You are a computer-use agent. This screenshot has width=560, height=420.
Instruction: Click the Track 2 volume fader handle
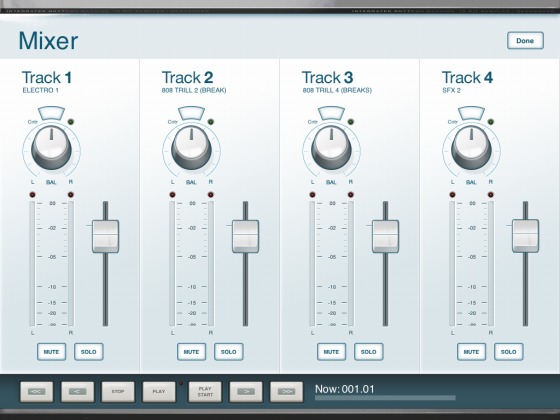click(246, 236)
